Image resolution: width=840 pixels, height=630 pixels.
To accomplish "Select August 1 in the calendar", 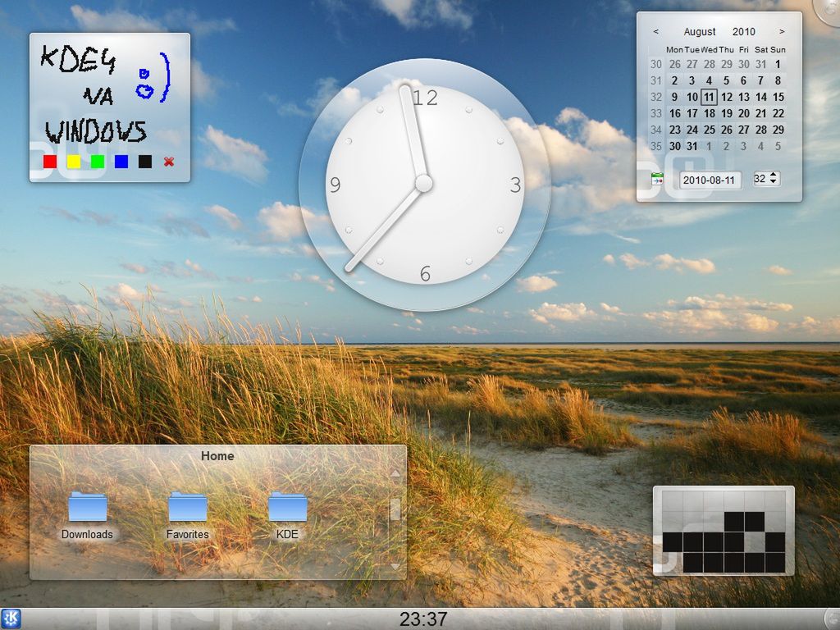I will 778,64.
